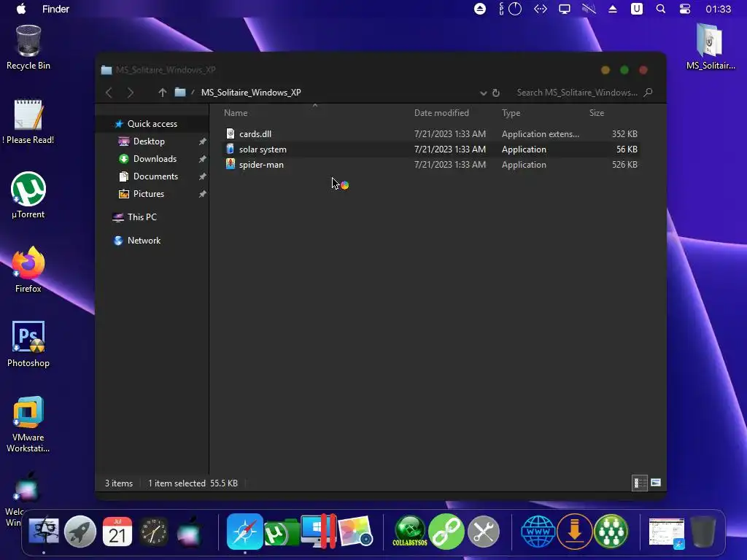Select the Recycle Bin desktop icon
The width and height of the screenshot is (747, 560).
[28, 47]
